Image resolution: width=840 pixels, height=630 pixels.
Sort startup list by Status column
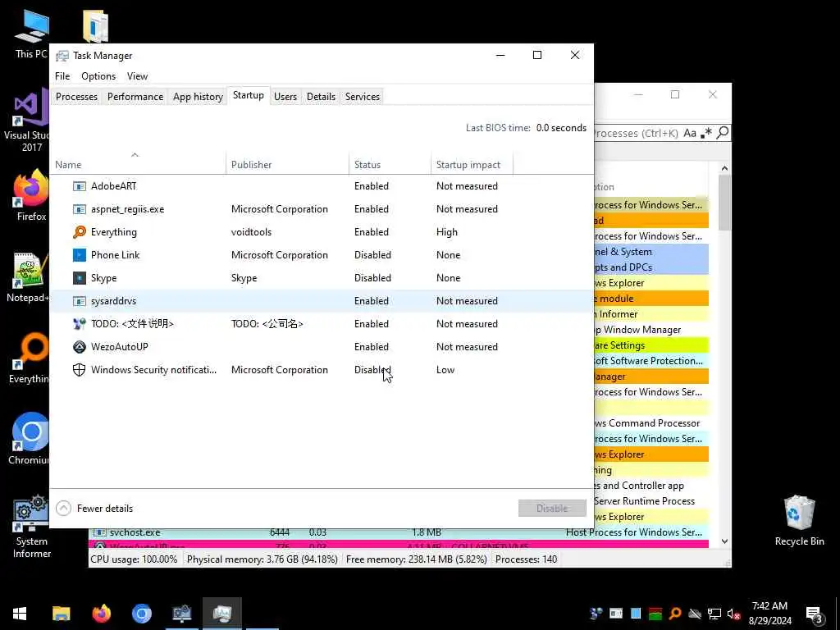390,164
